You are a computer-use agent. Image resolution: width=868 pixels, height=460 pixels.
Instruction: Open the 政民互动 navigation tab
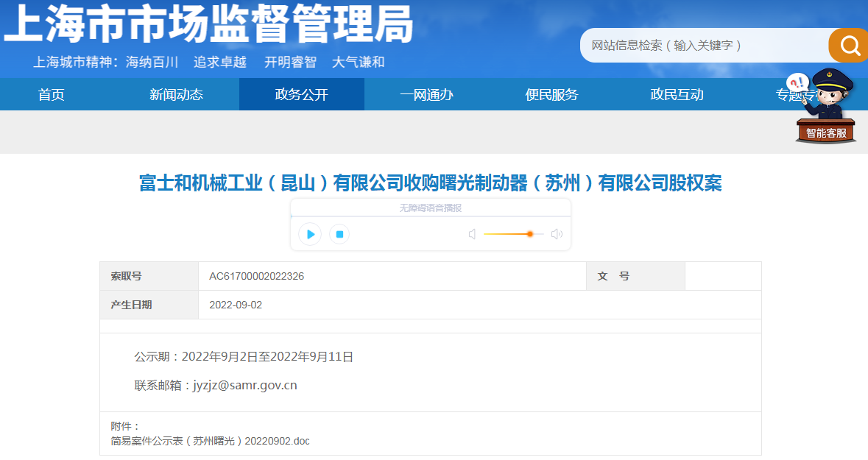click(x=677, y=95)
